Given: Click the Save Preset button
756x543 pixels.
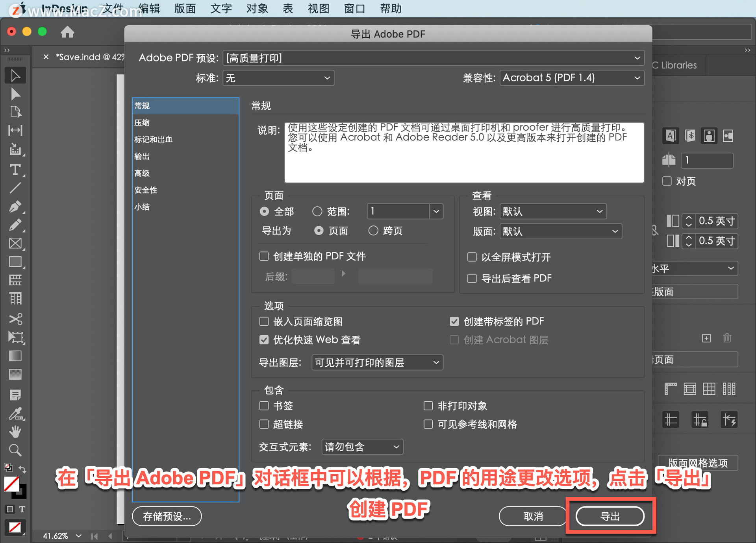Looking at the screenshot, I should (167, 516).
